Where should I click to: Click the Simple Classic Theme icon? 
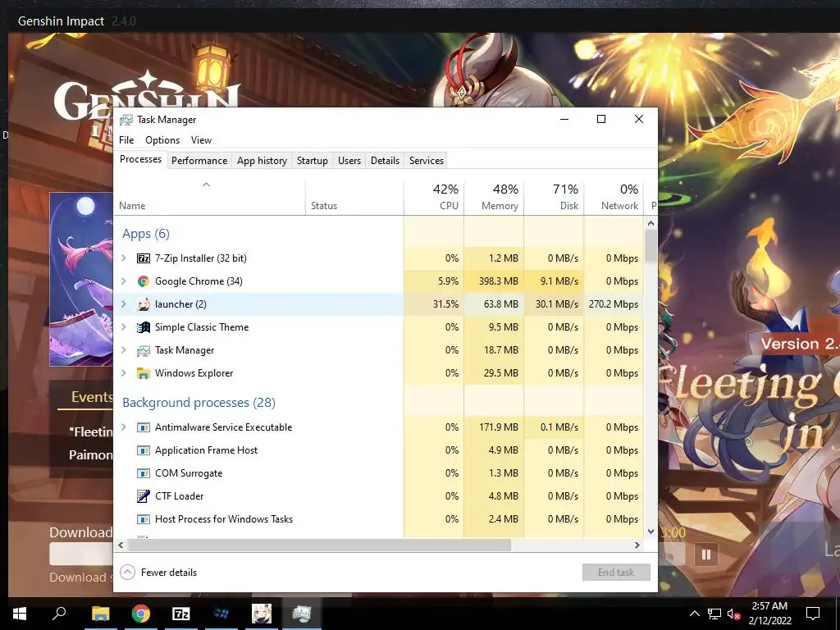143,327
